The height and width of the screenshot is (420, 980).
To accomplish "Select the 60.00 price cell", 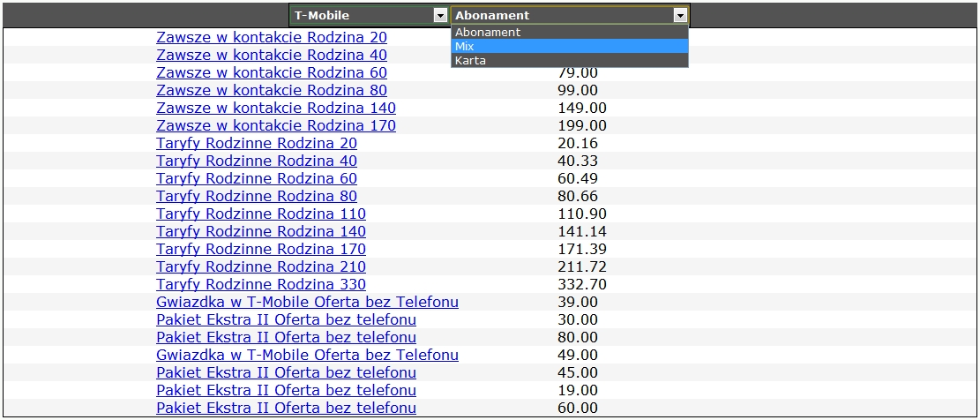I will [x=578, y=409].
